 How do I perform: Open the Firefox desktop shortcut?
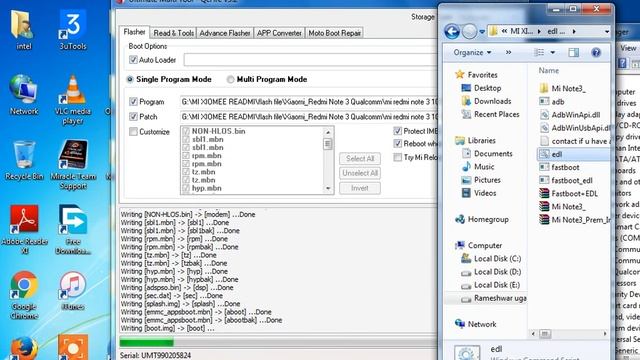pos(23,348)
